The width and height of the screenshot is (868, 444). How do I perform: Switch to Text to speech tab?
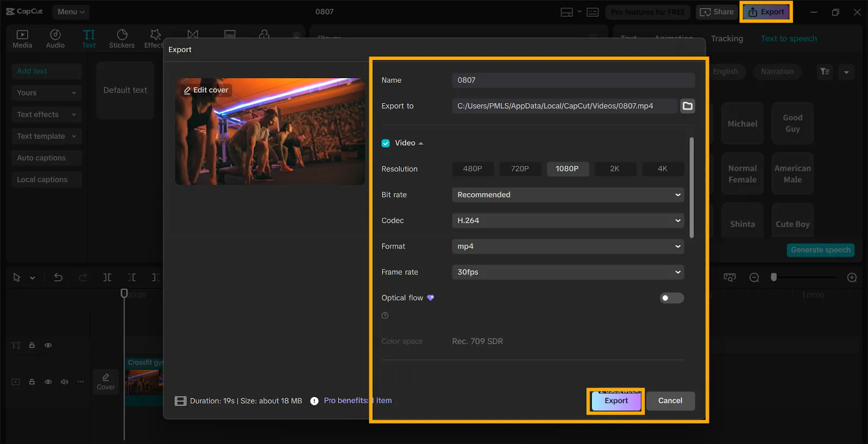tap(789, 38)
